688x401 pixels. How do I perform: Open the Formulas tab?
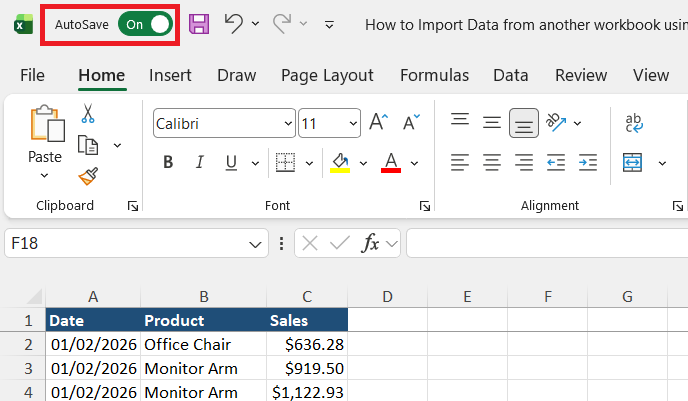point(434,75)
